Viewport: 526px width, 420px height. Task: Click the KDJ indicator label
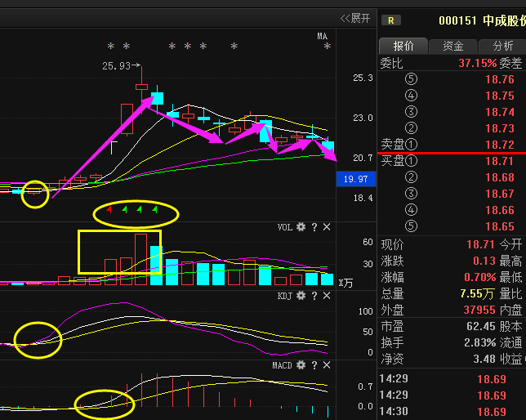pos(285,296)
